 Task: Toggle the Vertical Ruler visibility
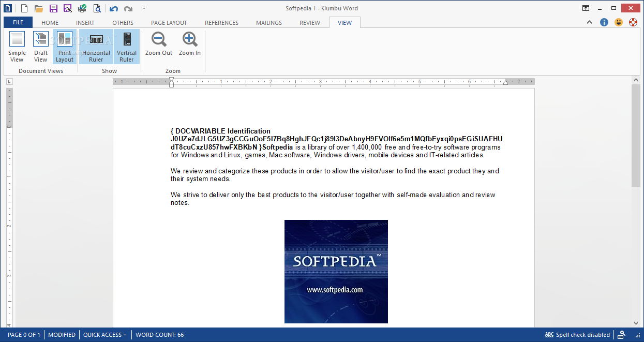click(127, 47)
